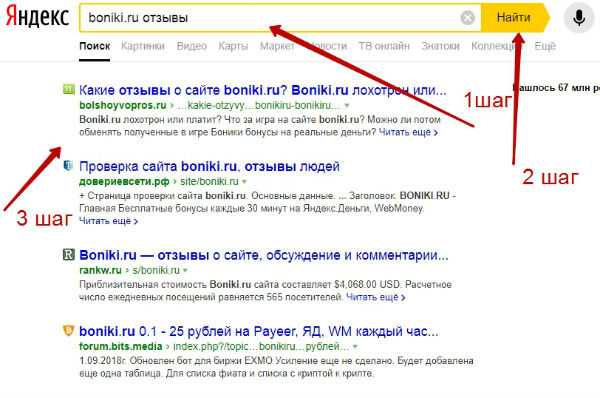Open the Маркет tab
This screenshot has width=600, height=398.
point(277,46)
